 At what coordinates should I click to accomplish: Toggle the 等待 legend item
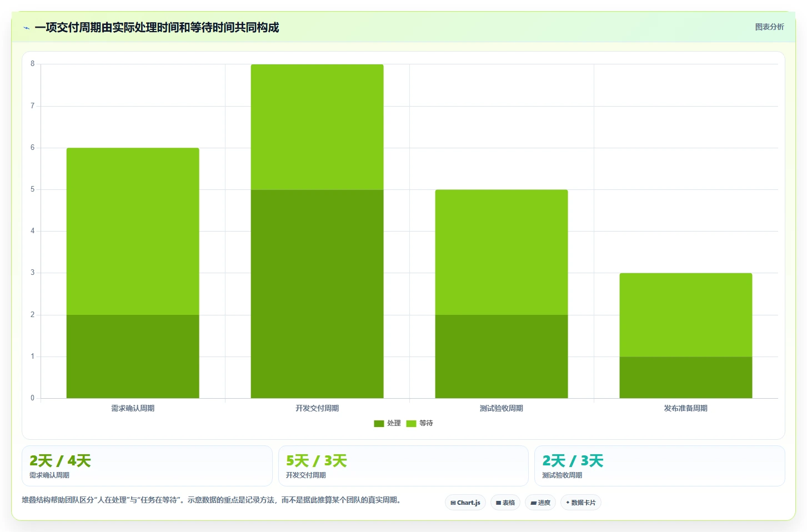(420, 423)
